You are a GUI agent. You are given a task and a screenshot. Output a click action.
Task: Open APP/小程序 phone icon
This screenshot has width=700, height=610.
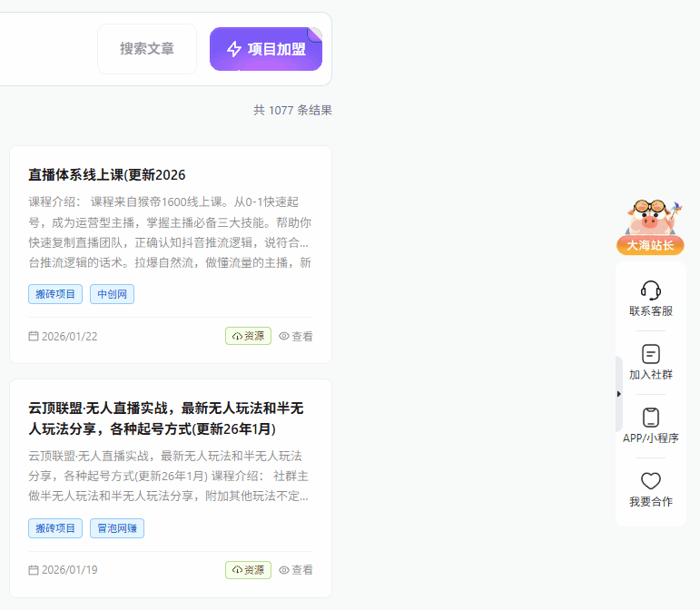click(x=651, y=418)
